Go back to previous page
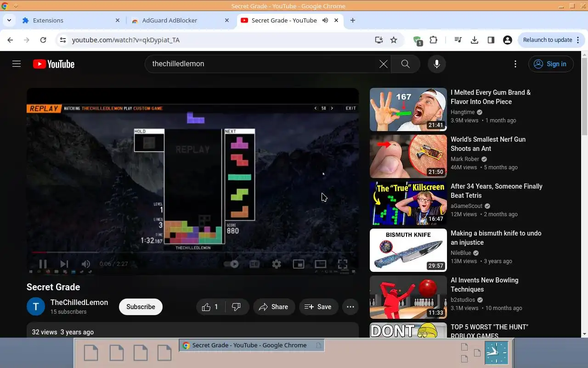This screenshot has height=368, width=588. pyautogui.click(x=10, y=40)
